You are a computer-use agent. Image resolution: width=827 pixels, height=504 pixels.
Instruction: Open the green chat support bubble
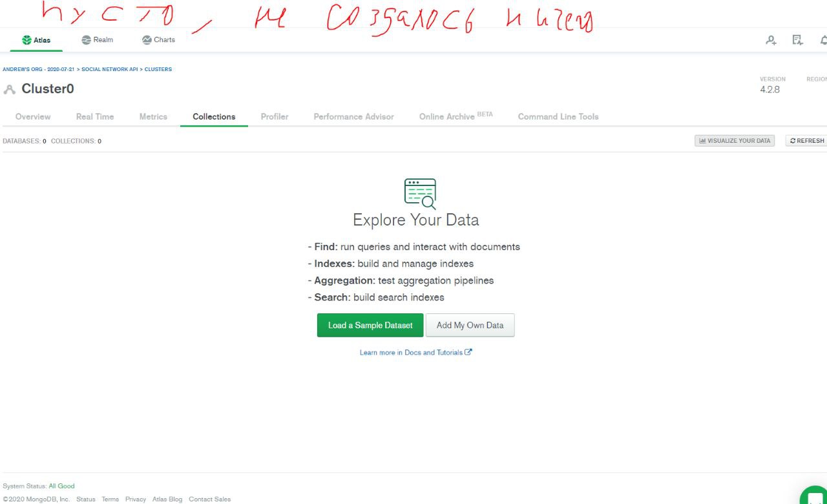point(815,496)
